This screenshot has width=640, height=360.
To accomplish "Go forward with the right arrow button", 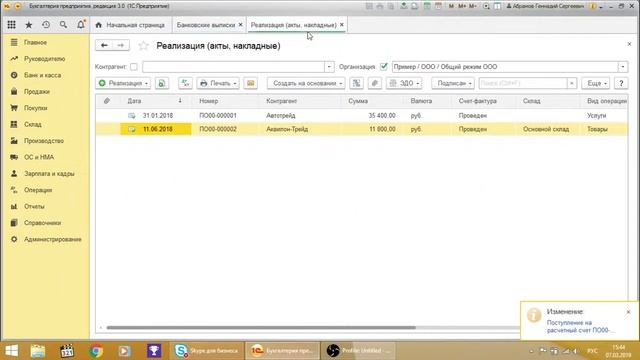I will [121, 45].
